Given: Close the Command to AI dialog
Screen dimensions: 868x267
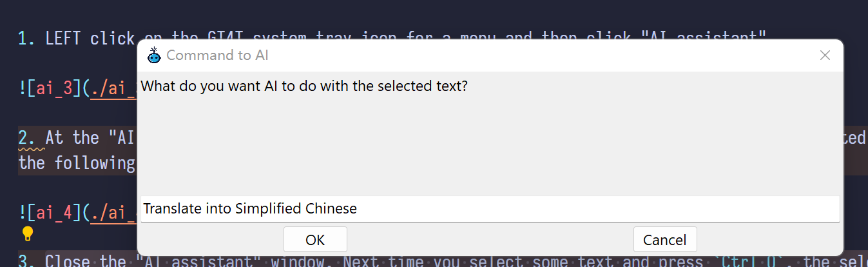Looking at the screenshot, I should pos(825,55).
